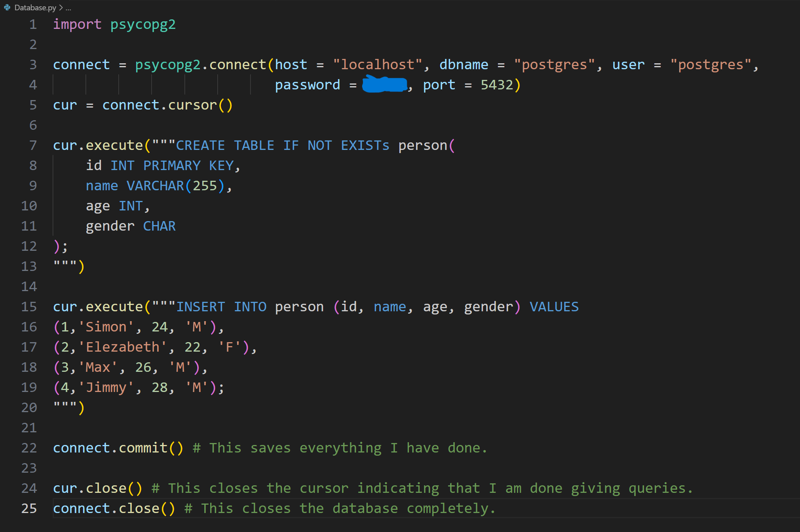The image size is (800, 532).
Task: Click the blue redacted password scribble
Action: click(384, 85)
